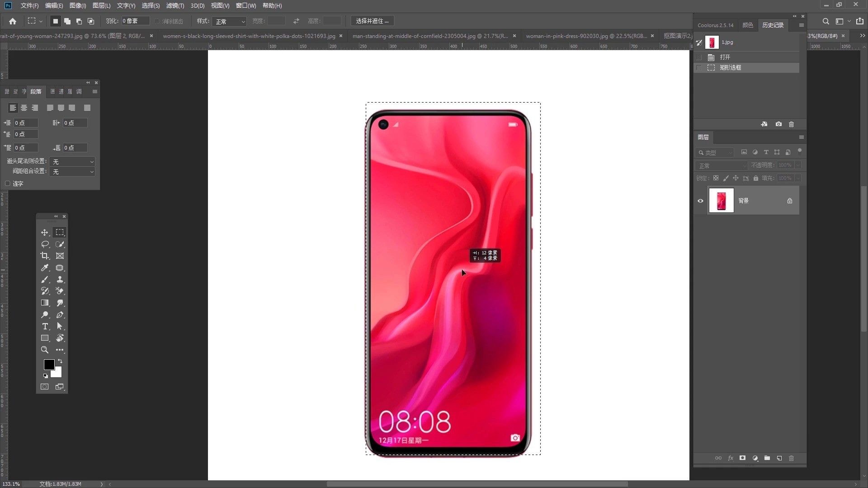Select the Crop tool

(44, 256)
